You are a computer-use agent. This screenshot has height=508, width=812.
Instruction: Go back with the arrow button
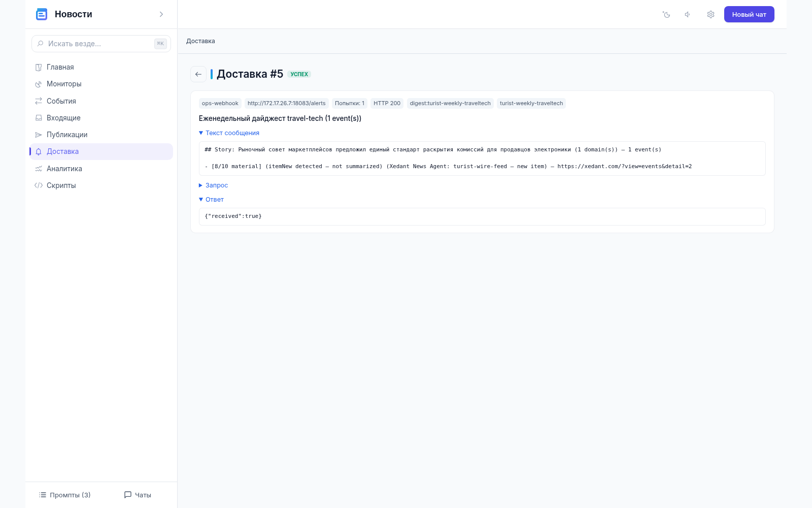coord(198,74)
